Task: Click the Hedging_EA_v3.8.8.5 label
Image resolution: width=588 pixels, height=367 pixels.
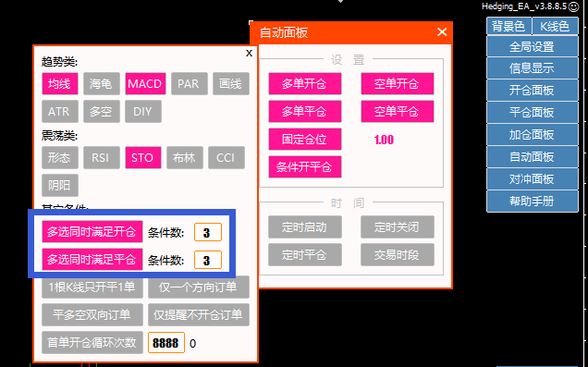Action: [524, 6]
